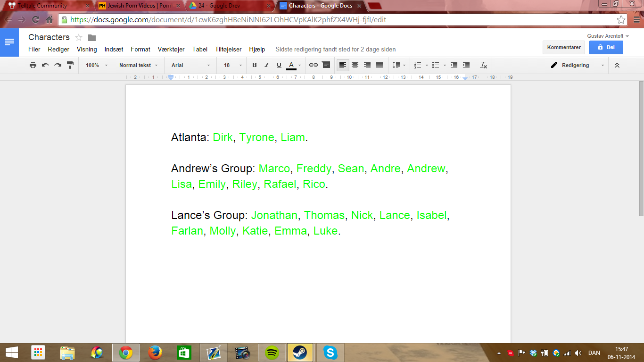Screen dimensions: 644x362
Task: Insert a link with the link icon
Action: [314, 65]
